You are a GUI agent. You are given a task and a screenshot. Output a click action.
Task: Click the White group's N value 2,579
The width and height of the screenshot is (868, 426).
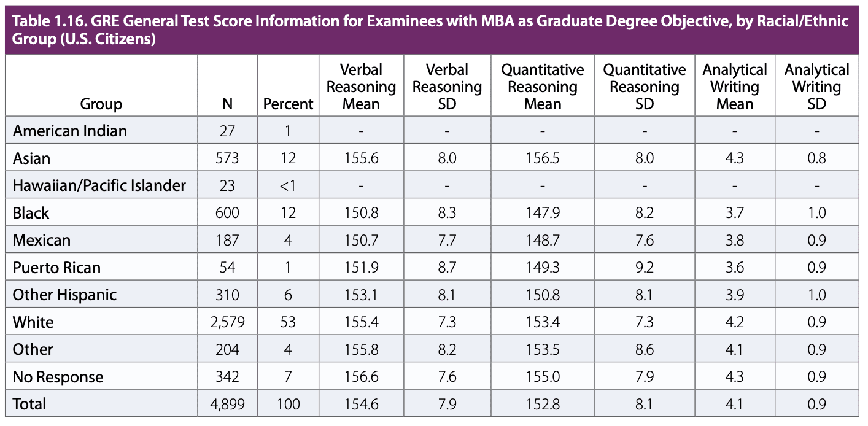pos(228,322)
